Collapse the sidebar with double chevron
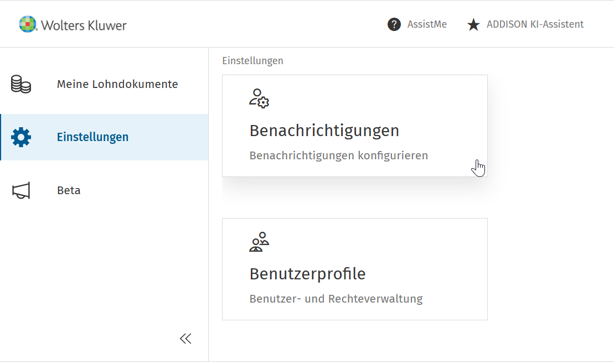The height and width of the screenshot is (364, 614). [185, 339]
